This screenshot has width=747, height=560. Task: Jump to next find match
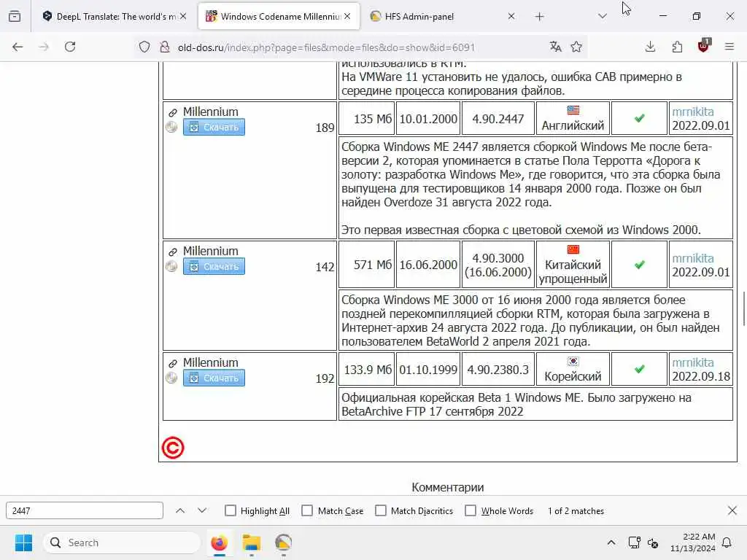[x=202, y=510]
